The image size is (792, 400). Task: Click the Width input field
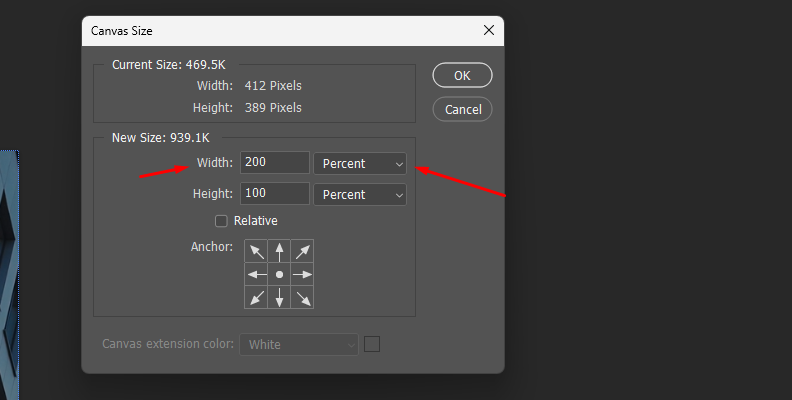tap(274, 163)
